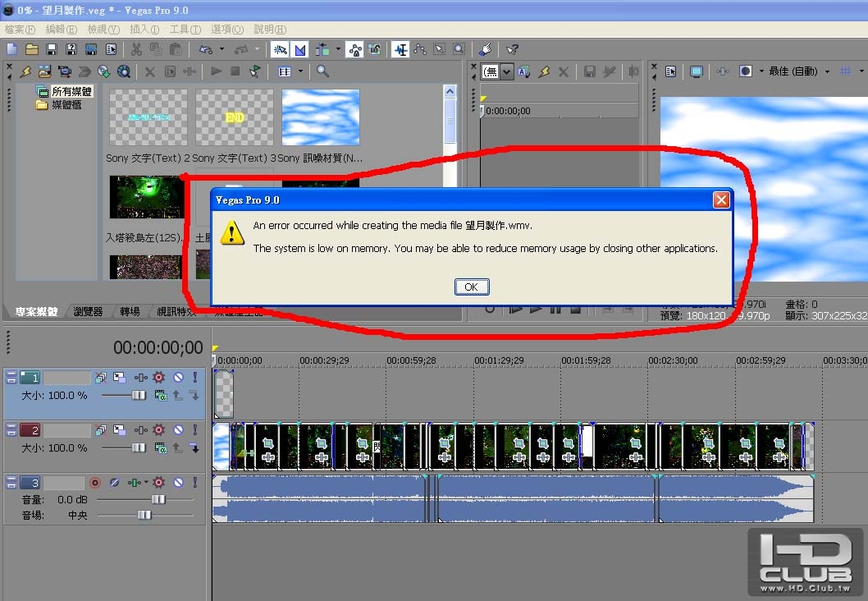The height and width of the screenshot is (601, 868).
Task: Click OK in the error dialog
Action: coord(471,287)
